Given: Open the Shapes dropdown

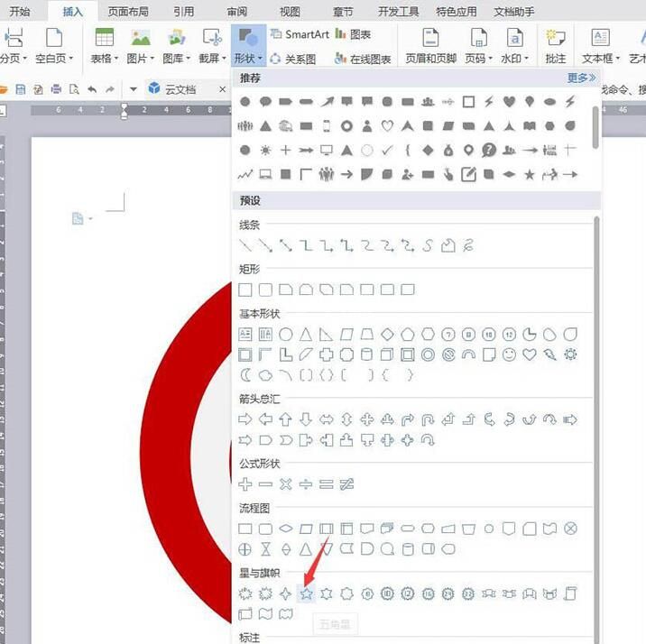Looking at the screenshot, I should click(x=248, y=45).
